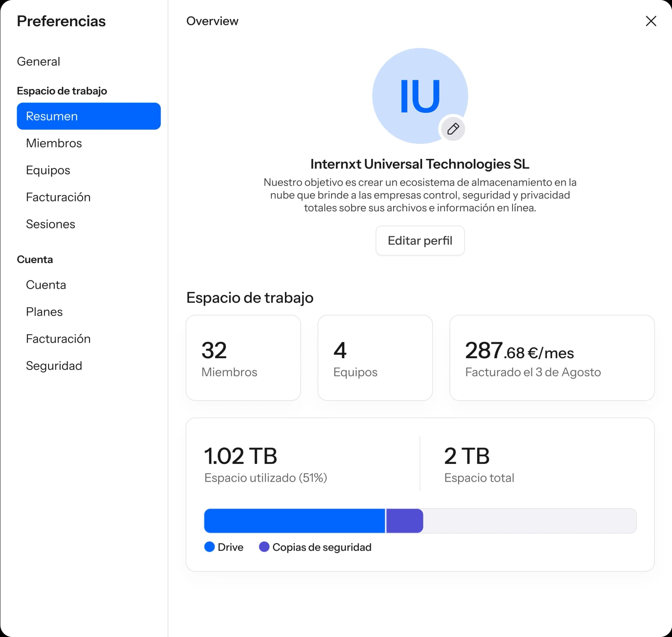The height and width of the screenshot is (637, 672).
Task: Click the Copias de seguridad legend dot
Action: [x=264, y=547]
